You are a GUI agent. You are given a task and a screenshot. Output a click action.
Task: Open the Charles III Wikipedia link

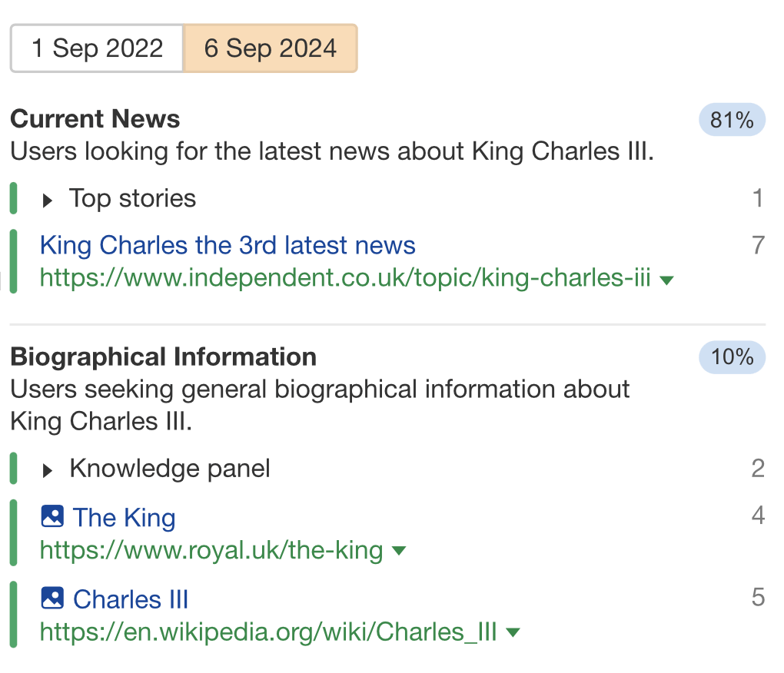(131, 598)
